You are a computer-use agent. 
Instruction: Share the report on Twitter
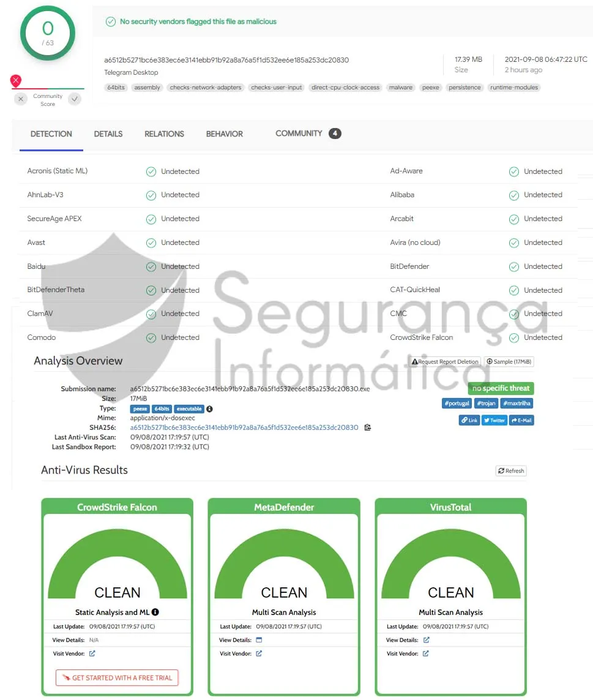click(494, 420)
